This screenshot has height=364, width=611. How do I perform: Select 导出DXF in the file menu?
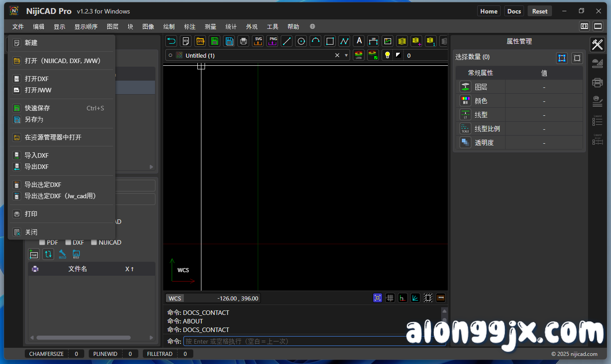(x=36, y=167)
